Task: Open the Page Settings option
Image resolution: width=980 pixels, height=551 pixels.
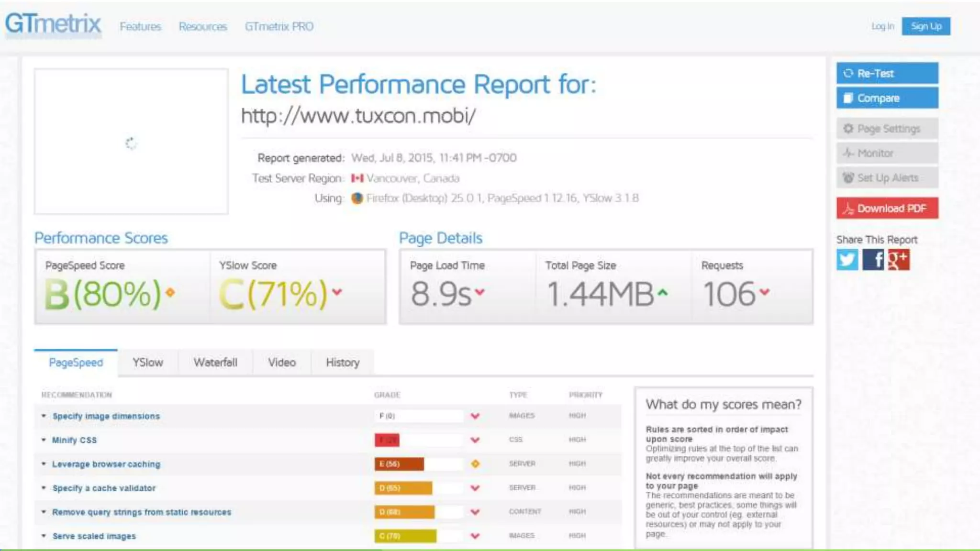Action: coord(887,129)
